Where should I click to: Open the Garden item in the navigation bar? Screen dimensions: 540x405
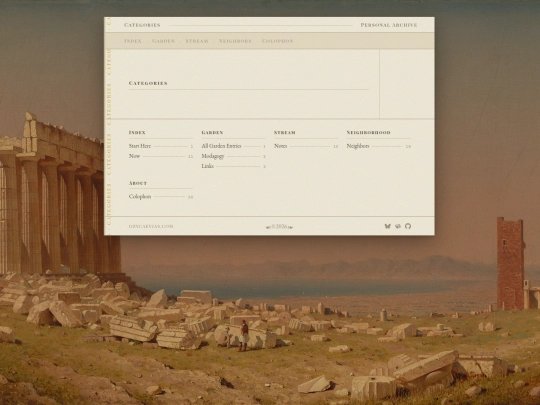coord(163,41)
